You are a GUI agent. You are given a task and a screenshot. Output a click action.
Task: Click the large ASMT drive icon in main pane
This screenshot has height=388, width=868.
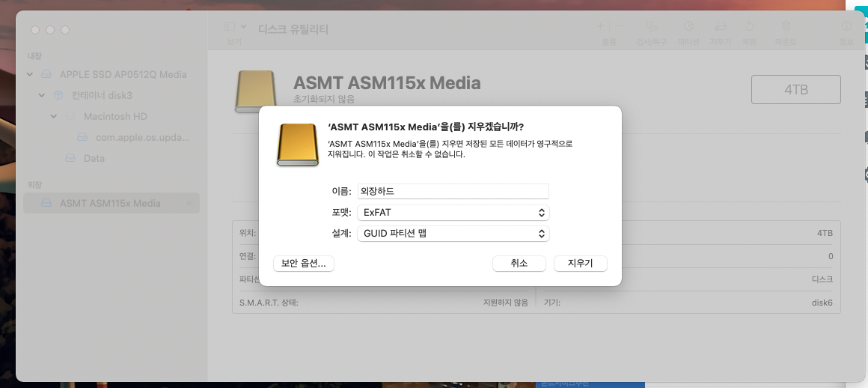tap(255, 91)
